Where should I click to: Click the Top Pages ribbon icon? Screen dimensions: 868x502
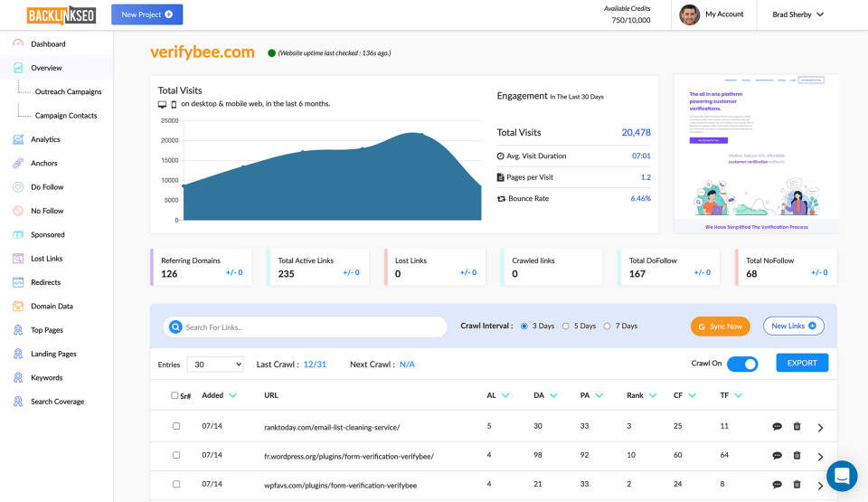pos(18,329)
